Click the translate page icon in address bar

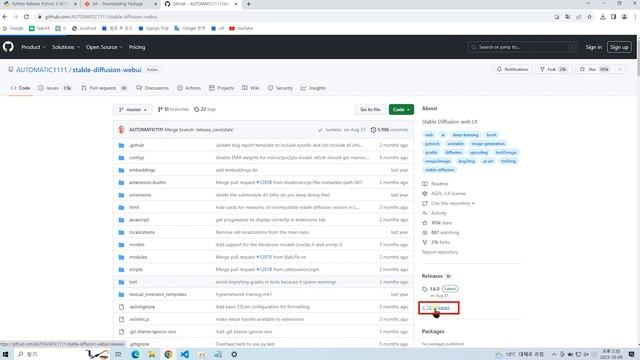point(568,17)
